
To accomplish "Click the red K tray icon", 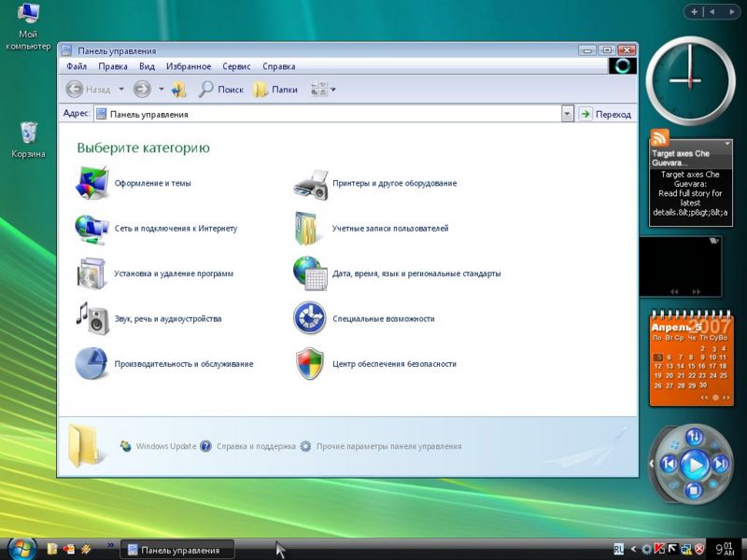I will (x=660, y=549).
